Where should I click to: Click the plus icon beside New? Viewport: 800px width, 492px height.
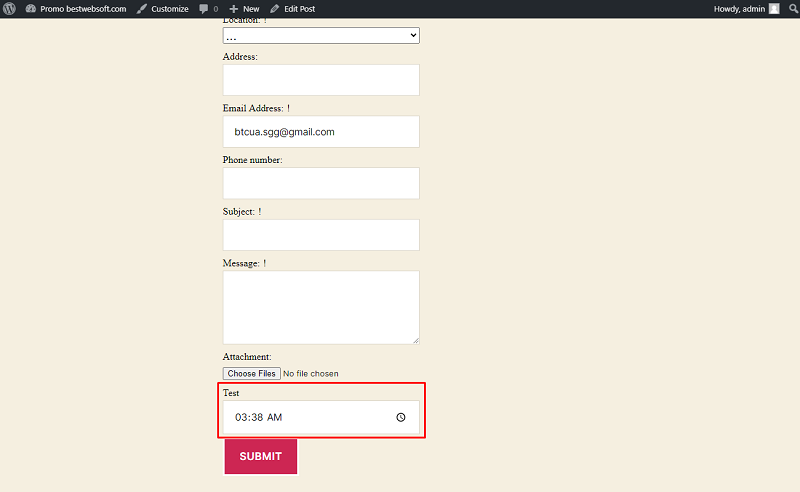pos(234,9)
